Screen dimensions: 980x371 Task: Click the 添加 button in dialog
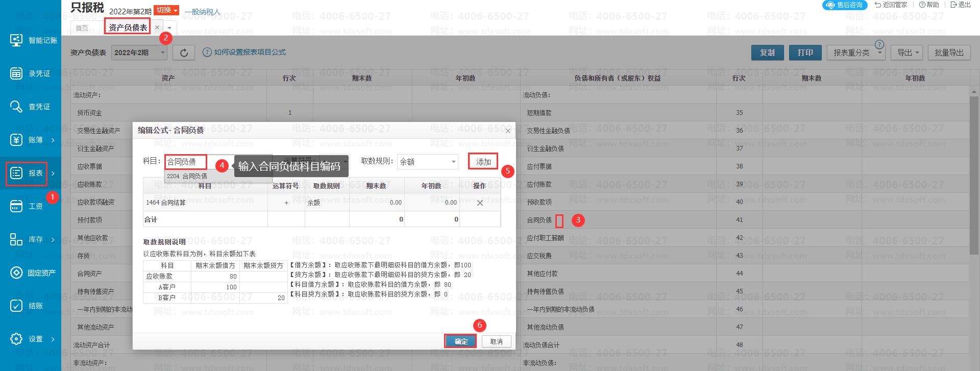tap(483, 162)
